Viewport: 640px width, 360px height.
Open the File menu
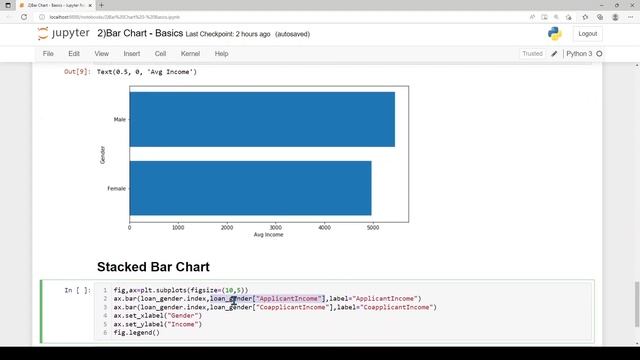pos(48,54)
